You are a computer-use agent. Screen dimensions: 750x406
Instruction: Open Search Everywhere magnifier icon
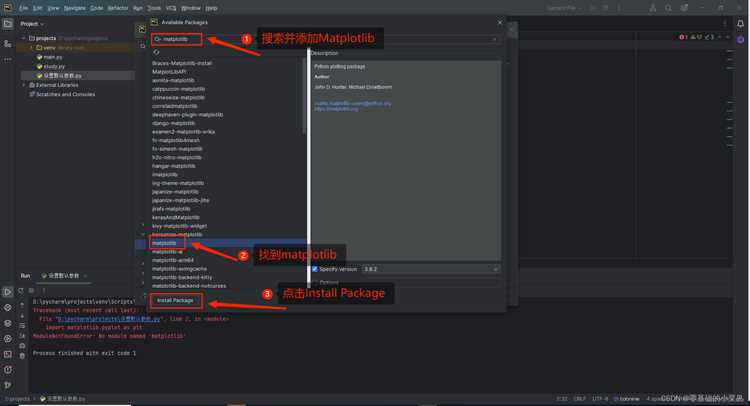click(x=668, y=8)
